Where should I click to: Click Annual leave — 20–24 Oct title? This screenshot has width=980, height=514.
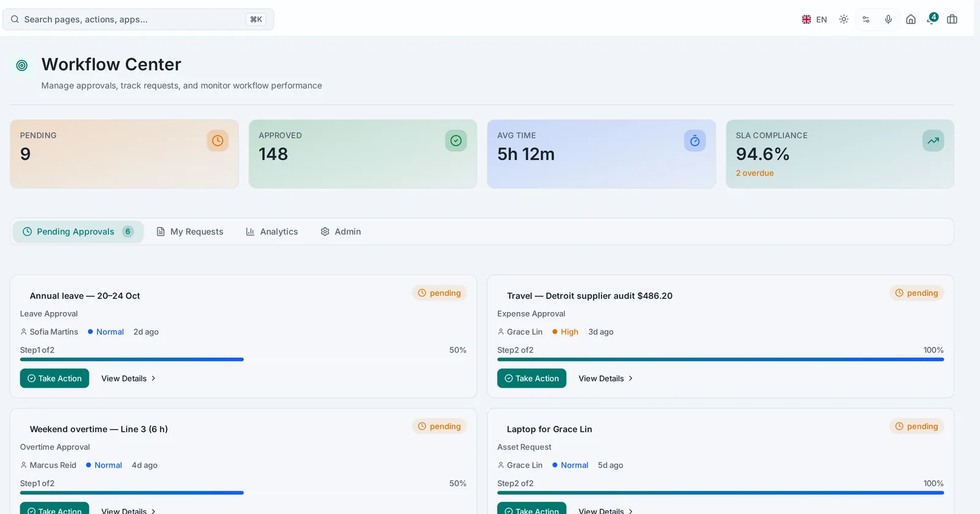[x=85, y=296]
